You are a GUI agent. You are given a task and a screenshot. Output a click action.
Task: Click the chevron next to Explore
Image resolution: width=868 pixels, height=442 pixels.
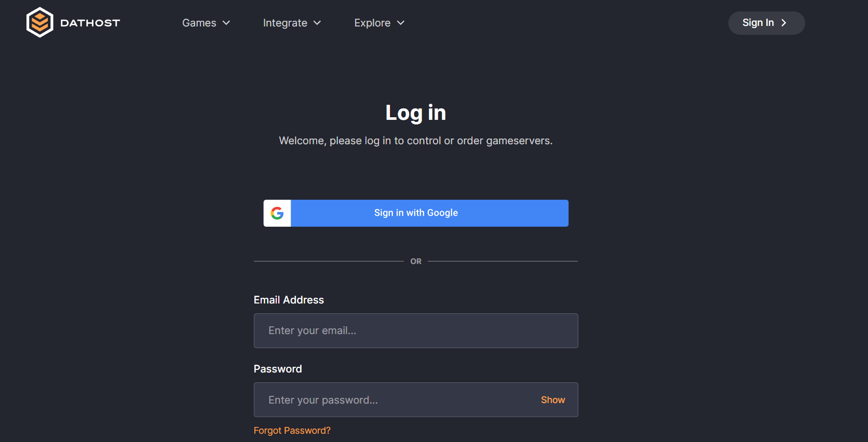[400, 23]
